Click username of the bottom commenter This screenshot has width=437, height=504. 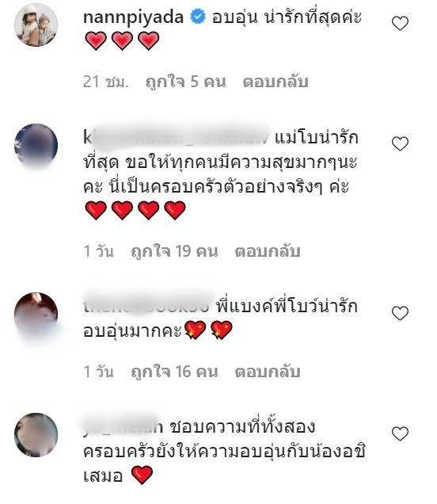point(123,427)
